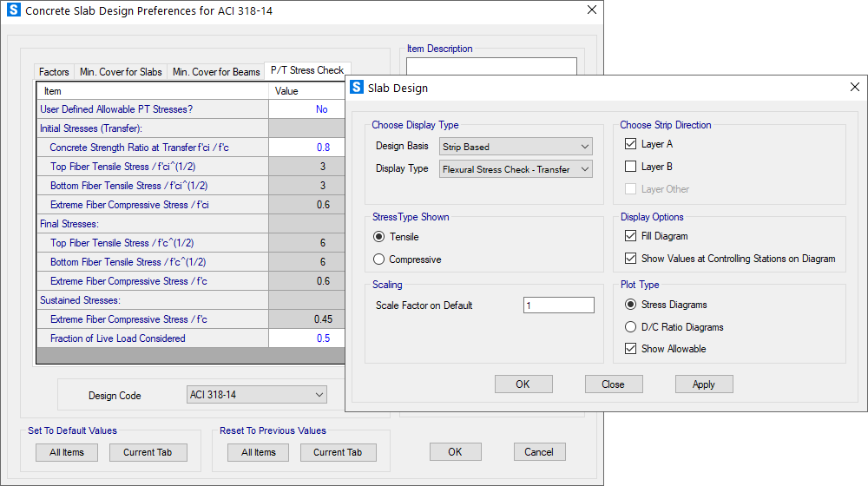Select the Compressive stress type radio button

(378, 259)
